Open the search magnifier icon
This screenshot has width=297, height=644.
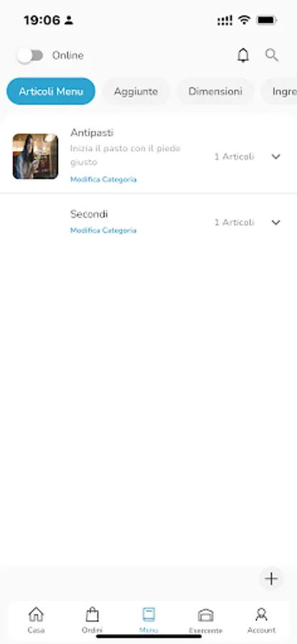(x=271, y=55)
